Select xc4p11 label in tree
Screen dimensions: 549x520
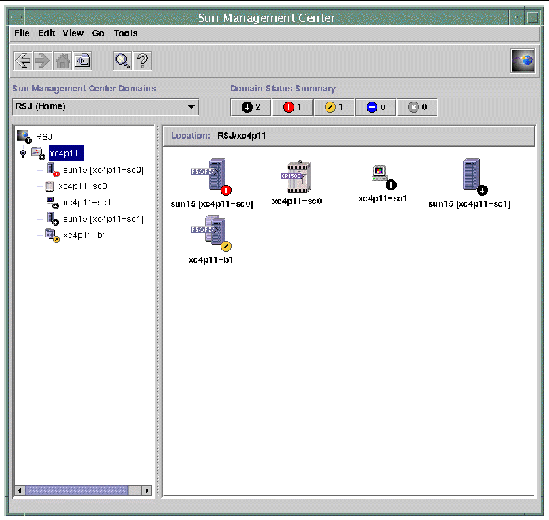(66, 153)
